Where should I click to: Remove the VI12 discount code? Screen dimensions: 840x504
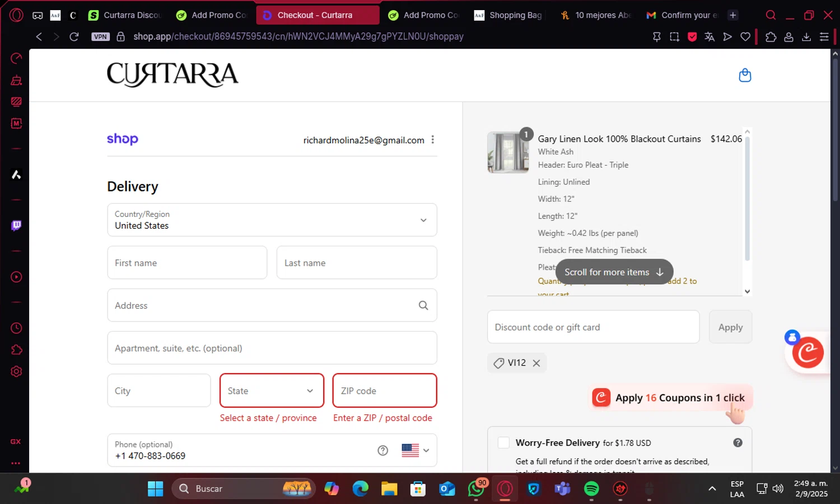(x=536, y=363)
